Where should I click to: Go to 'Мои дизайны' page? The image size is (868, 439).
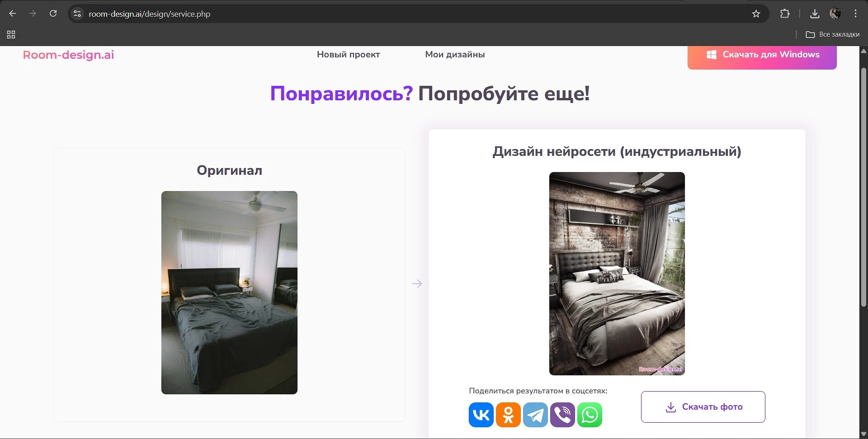pos(455,54)
